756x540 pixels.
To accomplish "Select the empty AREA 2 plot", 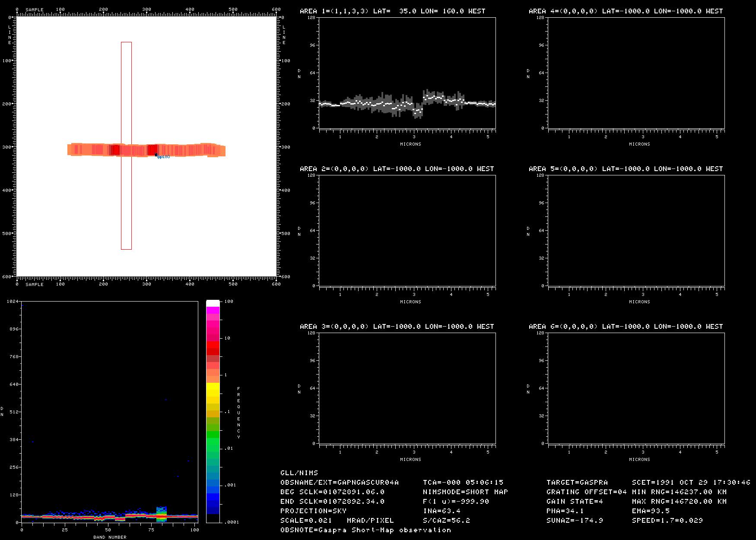I will 407,230.
